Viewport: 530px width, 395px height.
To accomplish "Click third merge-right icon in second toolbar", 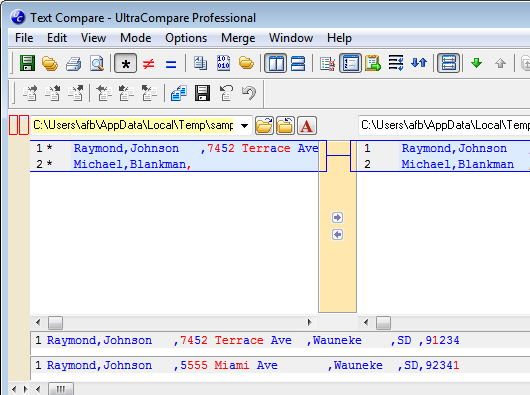I will pyautogui.click(x=75, y=93).
